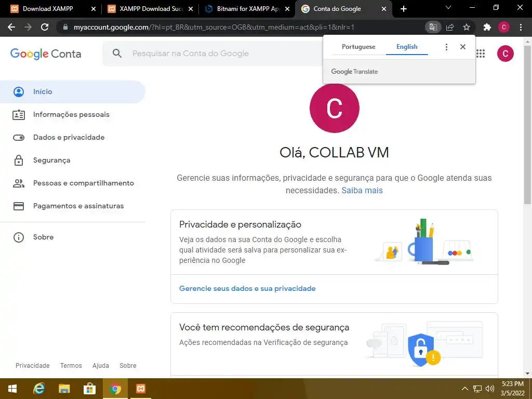Open translate options three-dot menu
The width and height of the screenshot is (532, 399).
[x=446, y=47]
